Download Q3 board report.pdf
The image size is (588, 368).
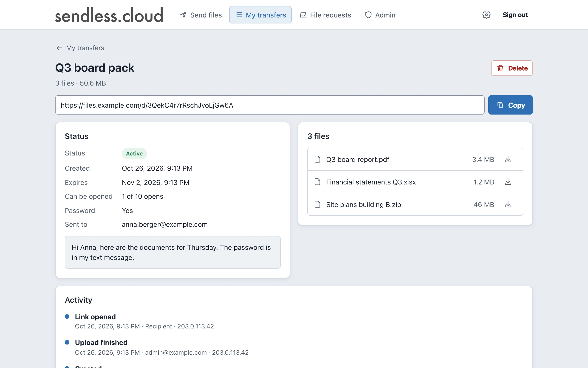click(508, 159)
